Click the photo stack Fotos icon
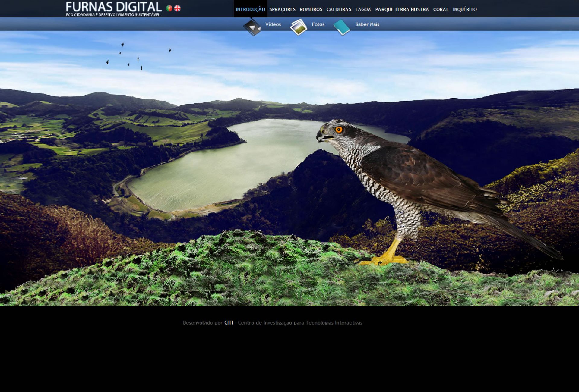Viewport: 579px width, 392px height. pyautogui.click(x=299, y=27)
